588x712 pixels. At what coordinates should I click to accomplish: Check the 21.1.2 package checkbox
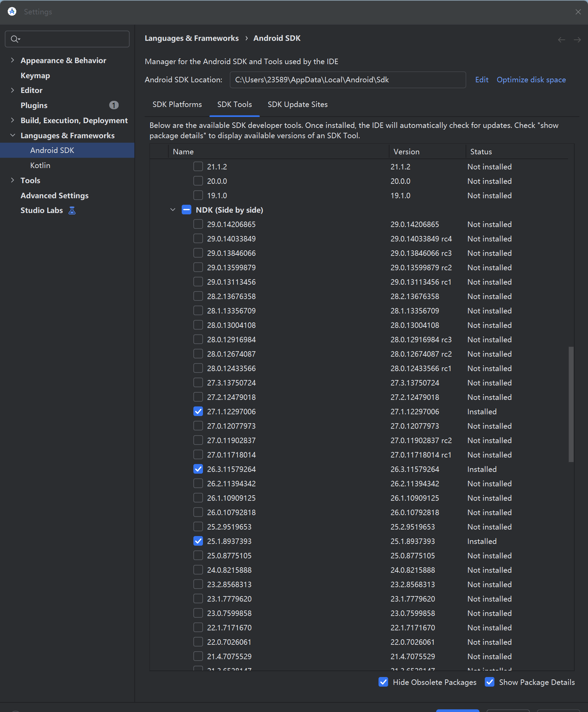(x=198, y=167)
